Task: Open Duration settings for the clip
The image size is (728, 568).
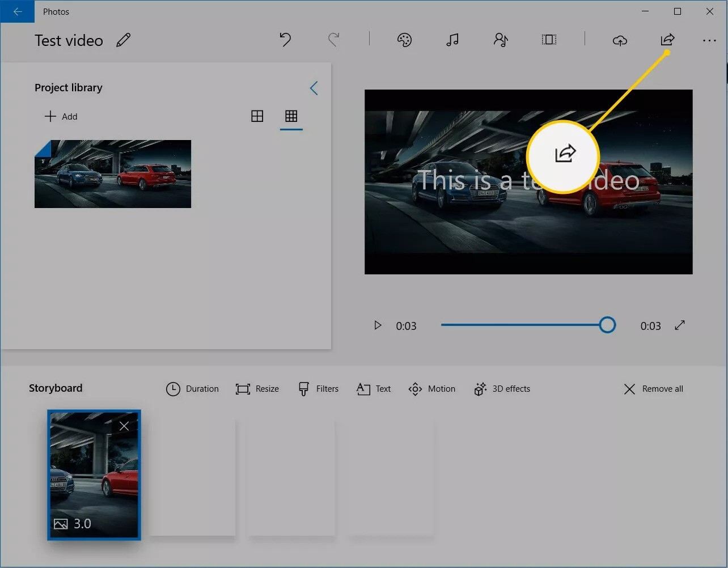Action: [192, 389]
